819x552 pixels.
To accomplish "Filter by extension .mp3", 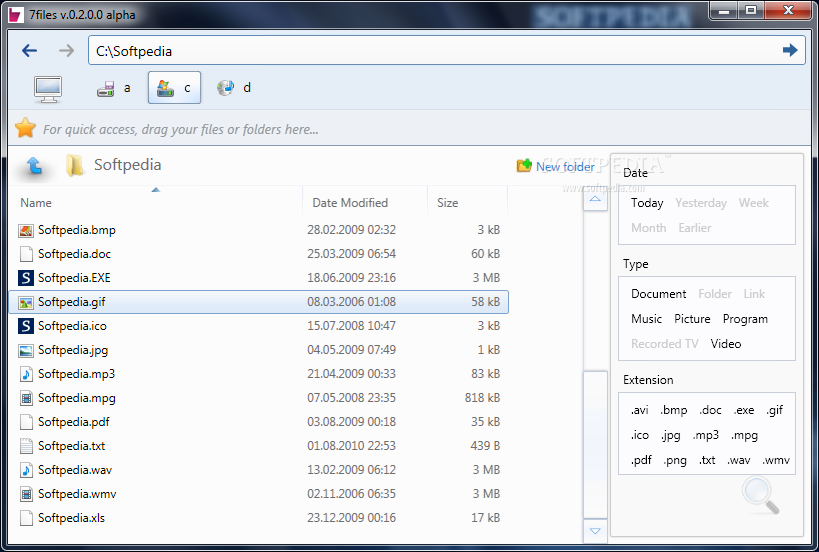I will coord(706,436).
